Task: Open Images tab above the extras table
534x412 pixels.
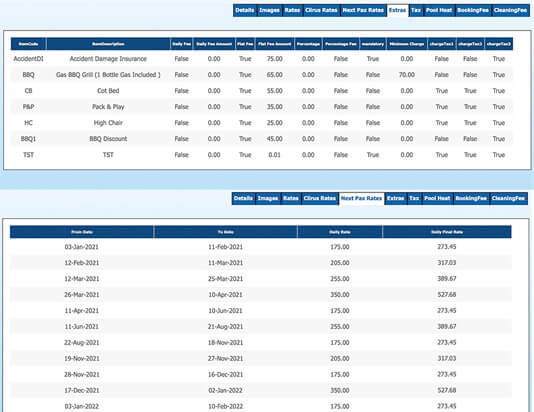Action: (x=269, y=10)
